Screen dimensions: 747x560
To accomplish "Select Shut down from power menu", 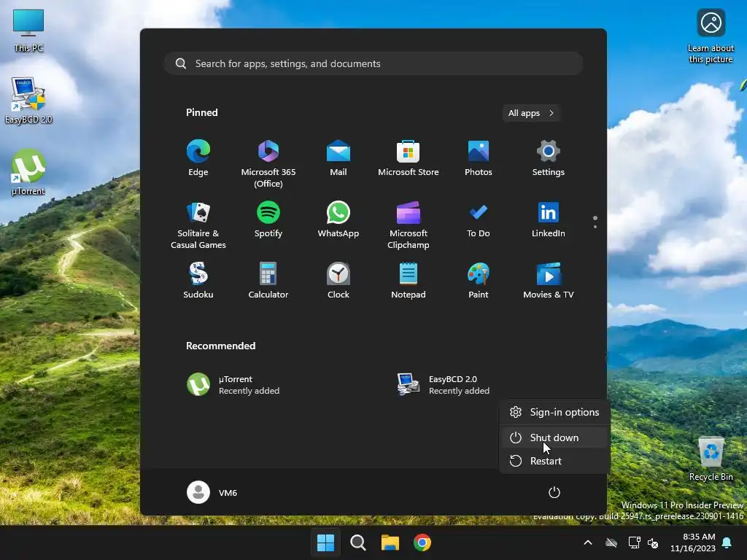I will pos(554,437).
